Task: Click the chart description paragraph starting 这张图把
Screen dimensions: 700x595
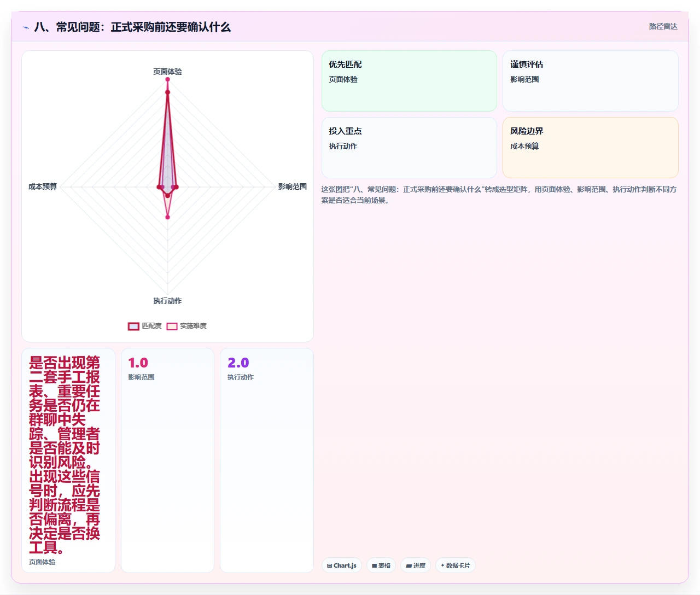Action: (499, 195)
